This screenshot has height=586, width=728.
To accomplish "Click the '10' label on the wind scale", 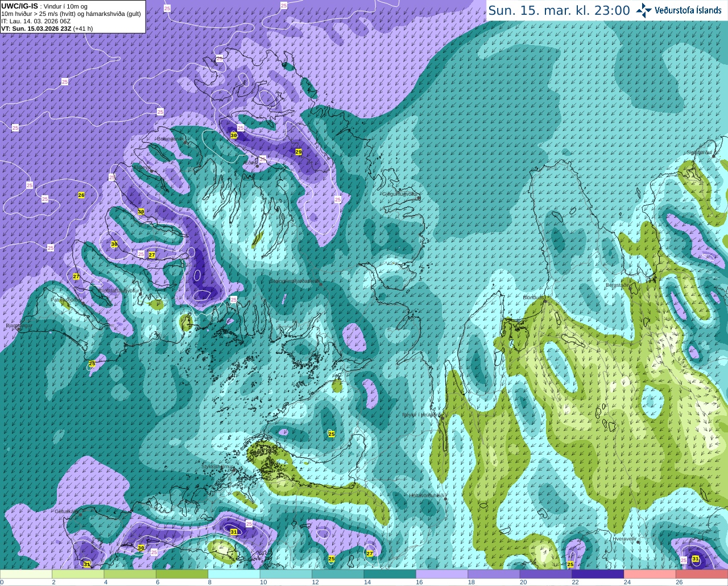I will (263, 583).
